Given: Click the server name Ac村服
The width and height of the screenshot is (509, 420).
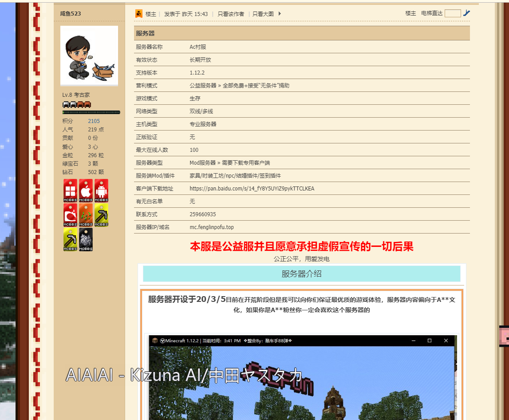Looking at the screenshot, I should tap(197, 47).
